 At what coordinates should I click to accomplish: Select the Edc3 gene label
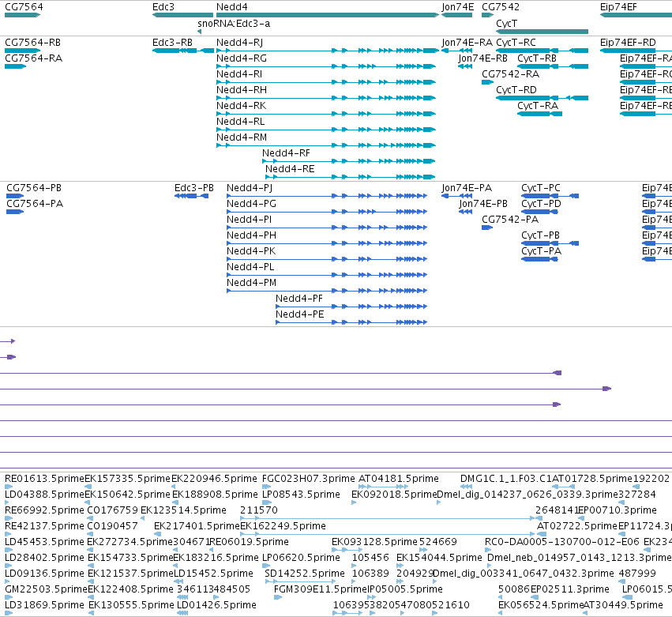tap(163, 7)
